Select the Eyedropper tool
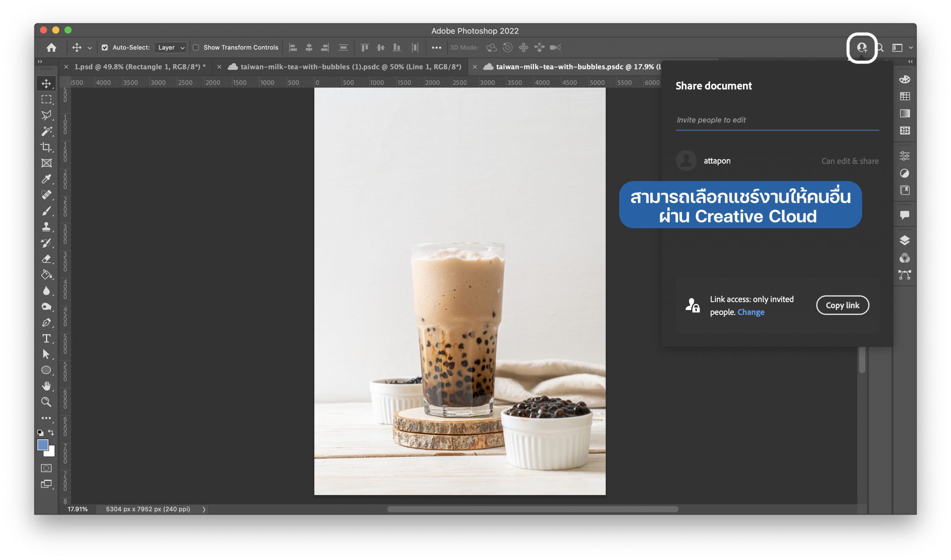 [x=46, y=179]
